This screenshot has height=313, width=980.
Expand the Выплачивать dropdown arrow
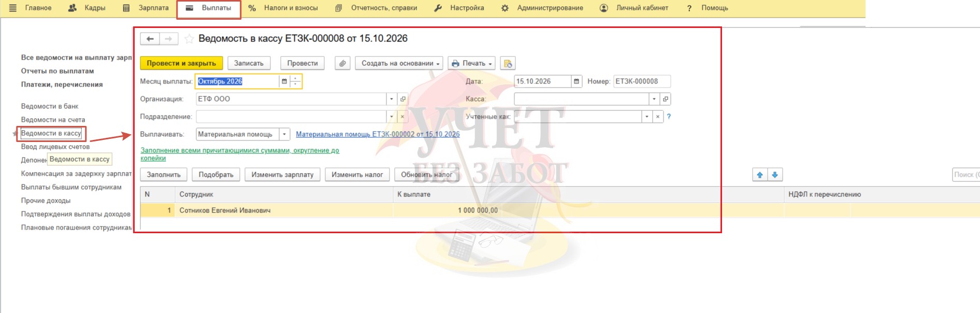[x=284, y=134]
